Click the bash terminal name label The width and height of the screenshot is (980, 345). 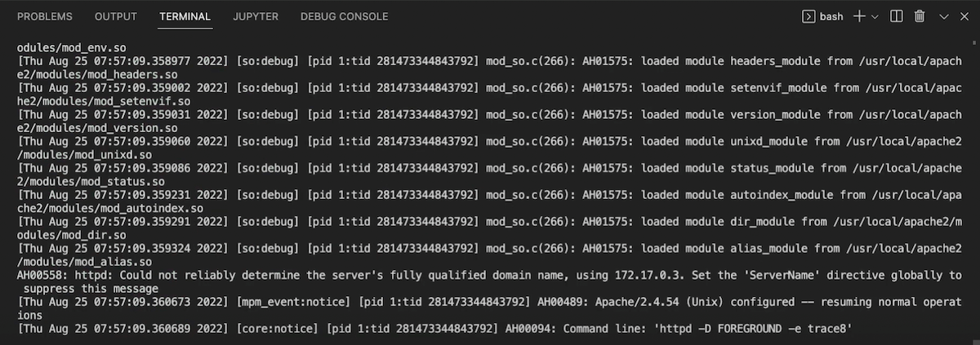pos(831,16)
